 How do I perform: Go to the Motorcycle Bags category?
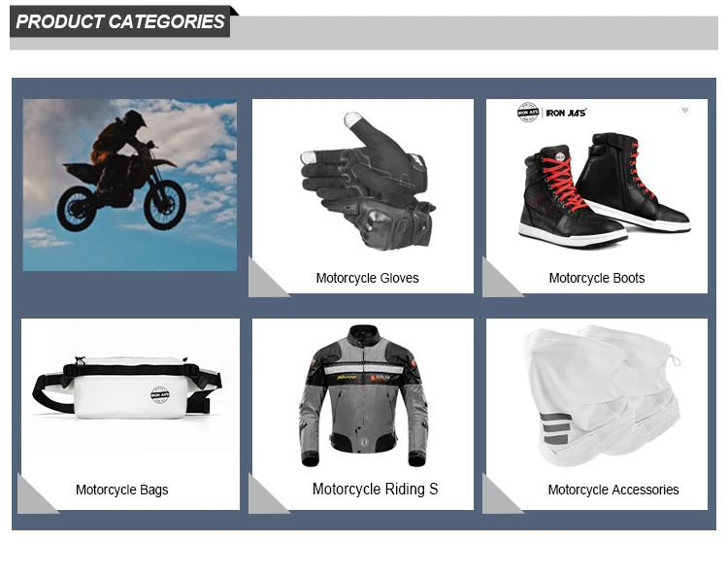pos(121,490)
